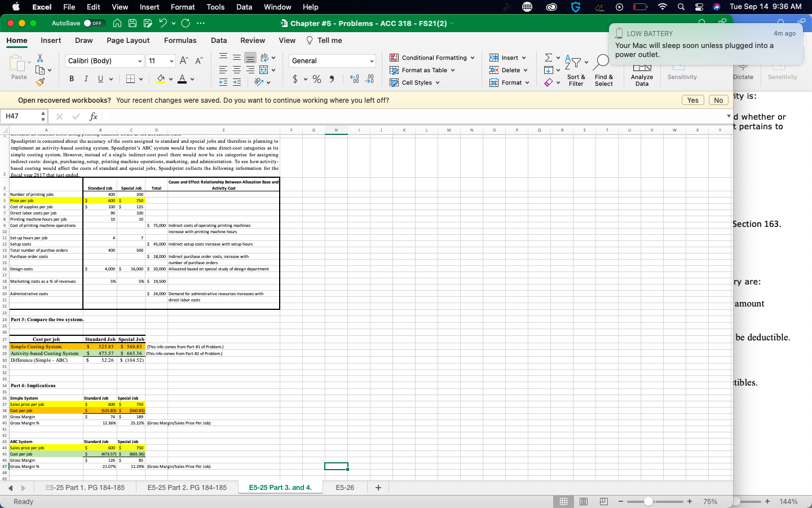812x508 pixels.
Task: Click the Increase Indent icon
Action: click(237, 82)
